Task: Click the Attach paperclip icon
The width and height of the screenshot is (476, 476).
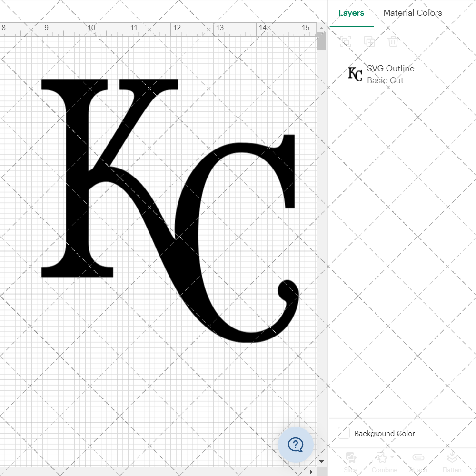Action: point(418,457)
